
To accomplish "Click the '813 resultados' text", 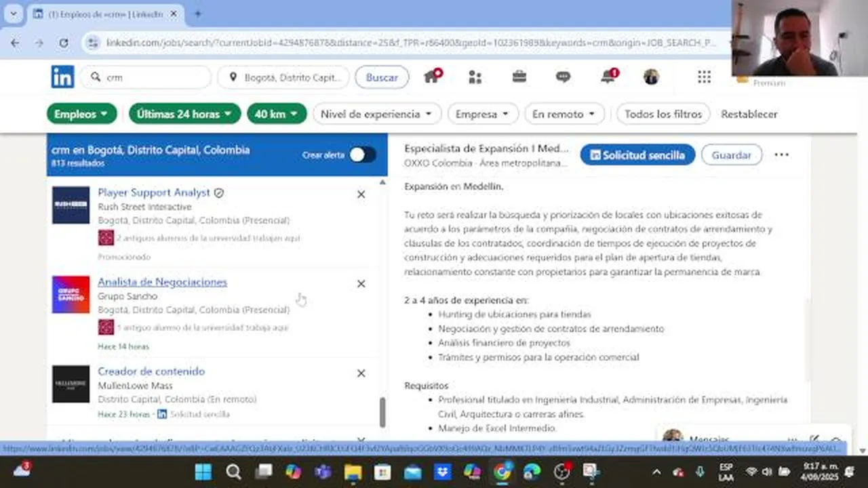I will (x=78, y=163).
